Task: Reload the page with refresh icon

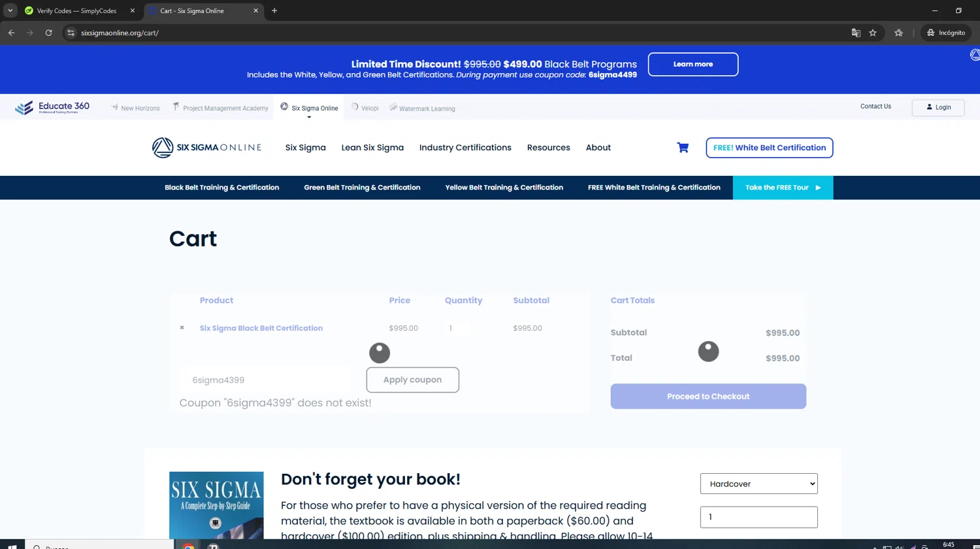Action: [48, 33]
